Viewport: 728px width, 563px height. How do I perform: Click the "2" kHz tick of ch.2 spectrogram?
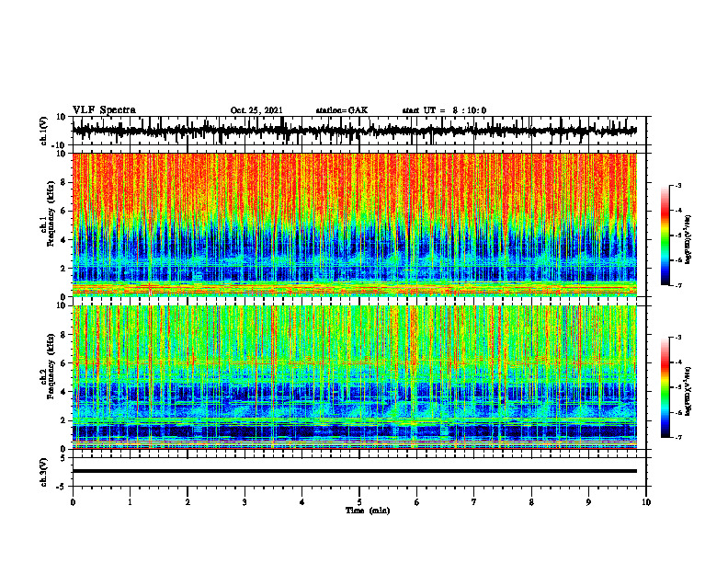click(x=63, y=420)
